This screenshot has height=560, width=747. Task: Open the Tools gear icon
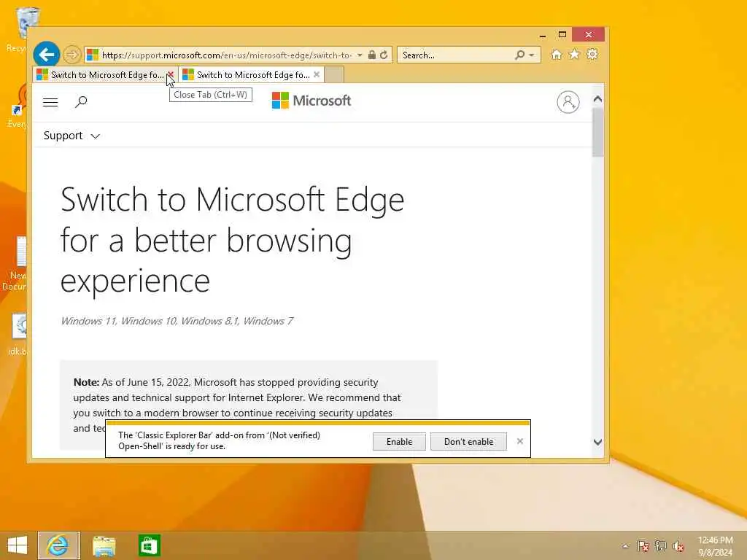pyautogui.click(x=592, y=54)
